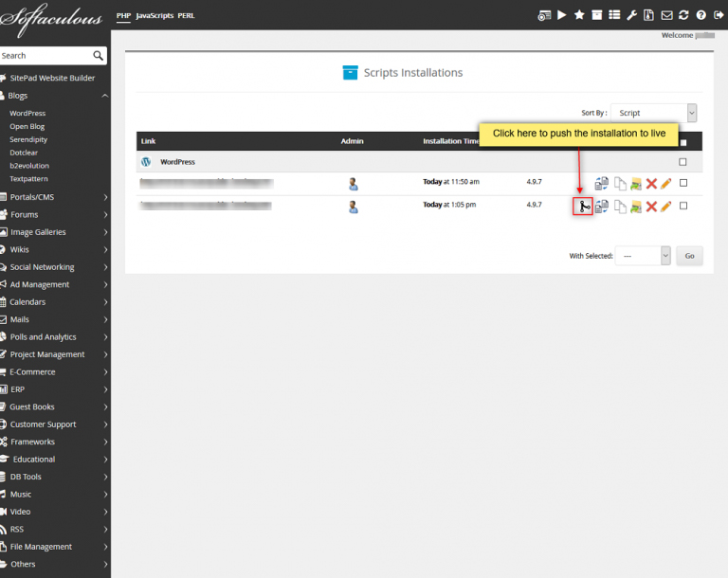Image resolution: width=728 pixels, height=578 pixels.
Task: Expand the Calendars category
Action: (105, 302)
